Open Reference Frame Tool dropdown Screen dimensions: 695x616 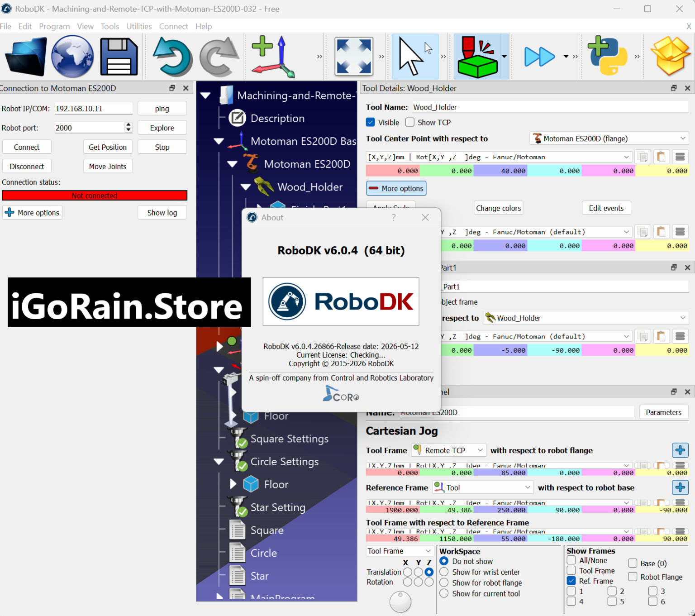tap(482, 487)
